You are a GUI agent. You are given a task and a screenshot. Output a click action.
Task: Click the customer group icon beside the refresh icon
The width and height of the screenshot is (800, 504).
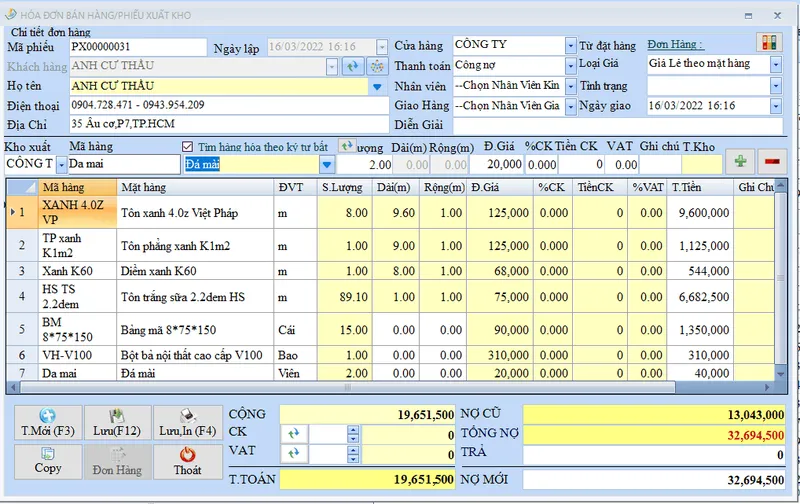tap(377, 66)
